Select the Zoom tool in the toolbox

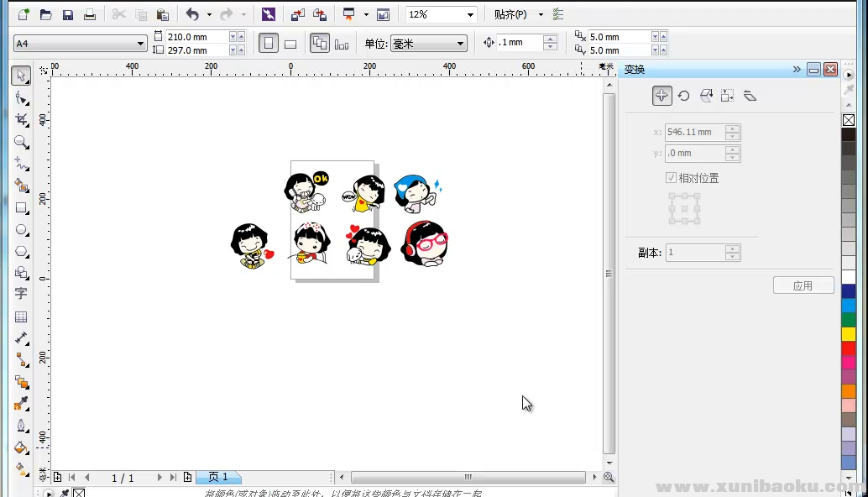coord(21,142)
